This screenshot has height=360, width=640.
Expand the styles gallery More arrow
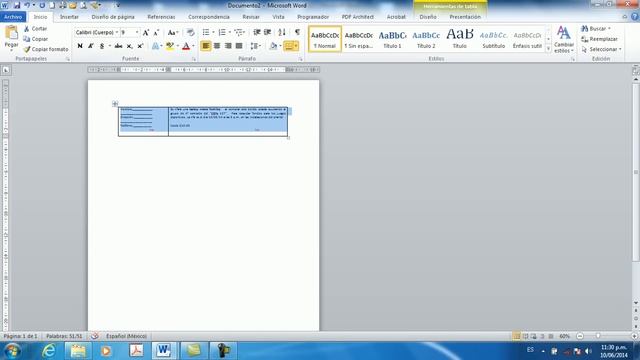[548, 49]
